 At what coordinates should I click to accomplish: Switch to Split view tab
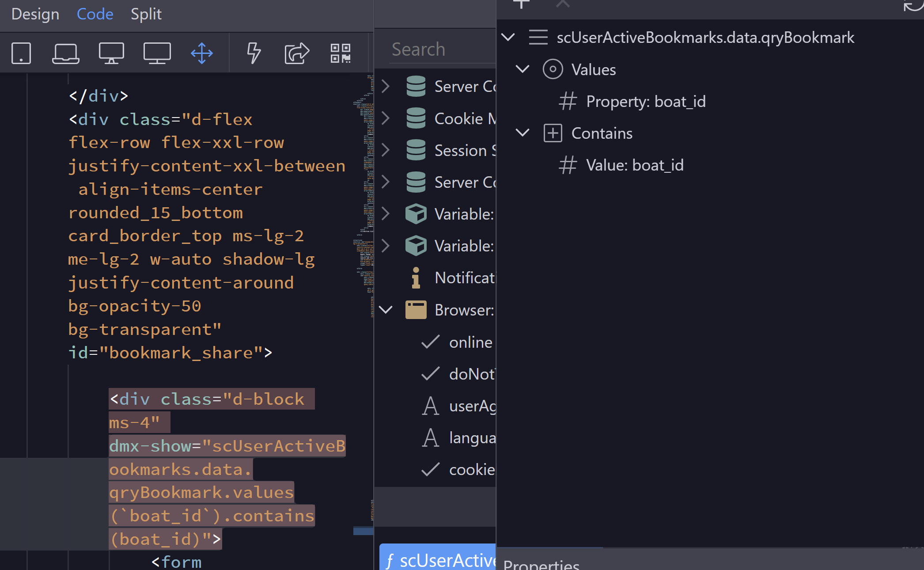(146, 14)
